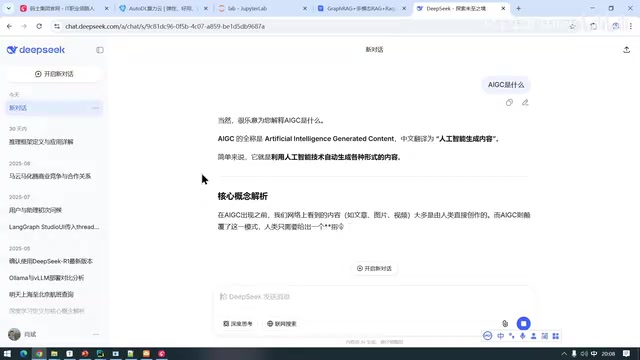640x360 pixels.
Task: Start new chat from sidebar 开启新对话
Action: tap(54, 74)
